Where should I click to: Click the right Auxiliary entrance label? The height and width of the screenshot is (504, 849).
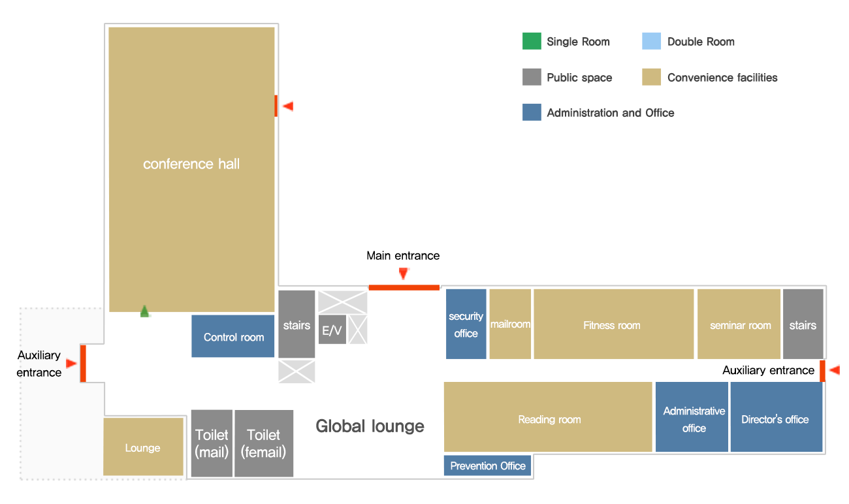tap(769, 370)
